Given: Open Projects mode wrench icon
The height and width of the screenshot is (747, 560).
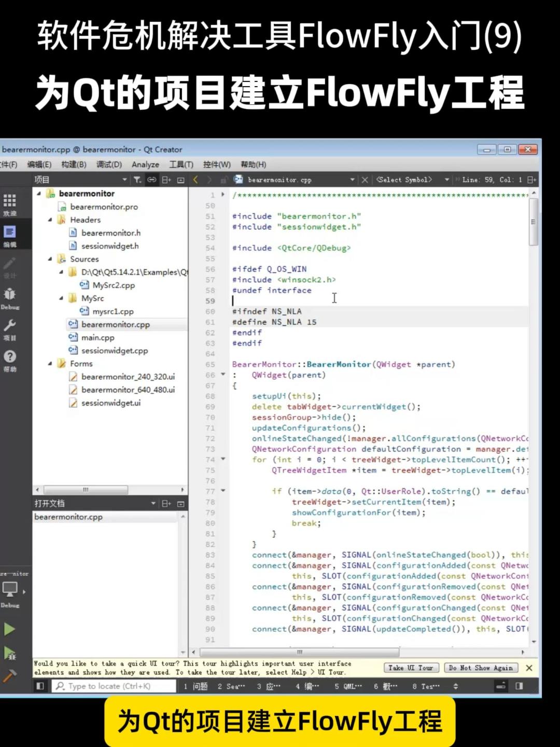Looking at the screenshot, I should [x=9, y=328].
